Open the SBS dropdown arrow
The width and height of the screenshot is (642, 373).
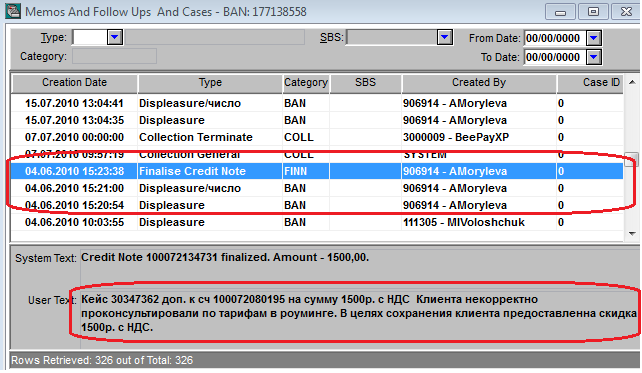click(x=444, y=38)
